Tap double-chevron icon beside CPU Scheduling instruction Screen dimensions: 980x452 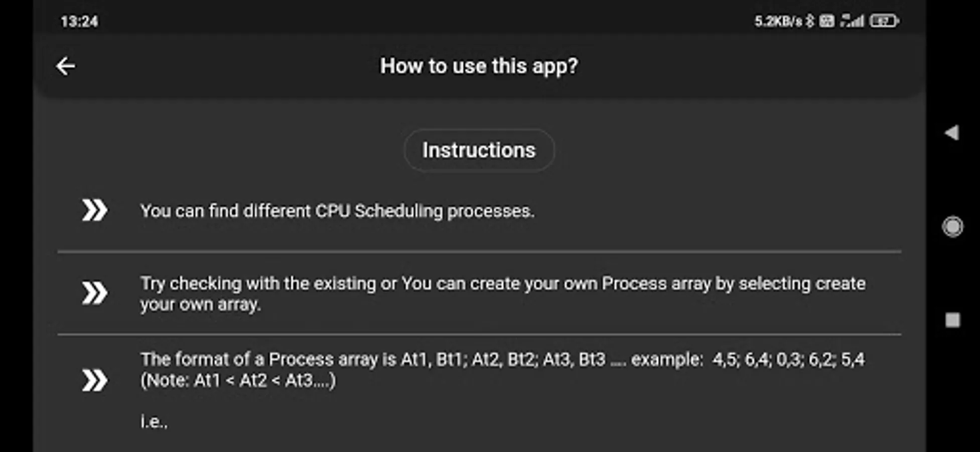pyautogui.click(x=94, y=210)
